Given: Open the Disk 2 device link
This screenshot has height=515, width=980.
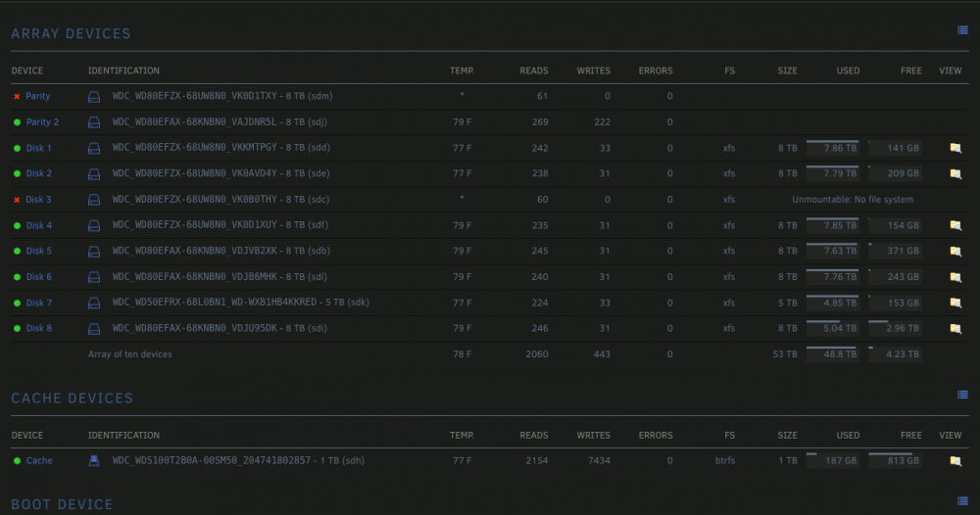Looking at the screenshot, I should (39, 173).
